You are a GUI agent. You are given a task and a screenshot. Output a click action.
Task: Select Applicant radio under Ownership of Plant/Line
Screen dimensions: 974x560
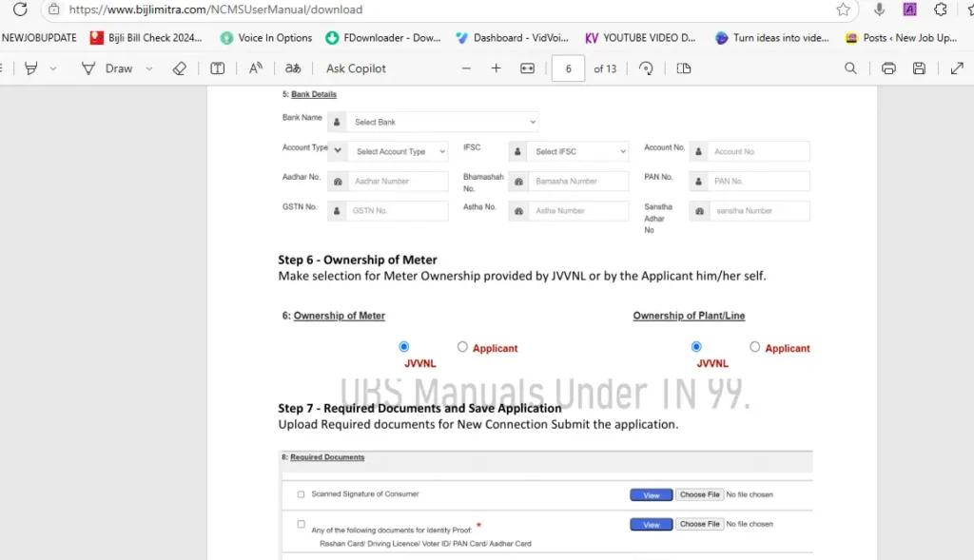(x=755, y=347)
